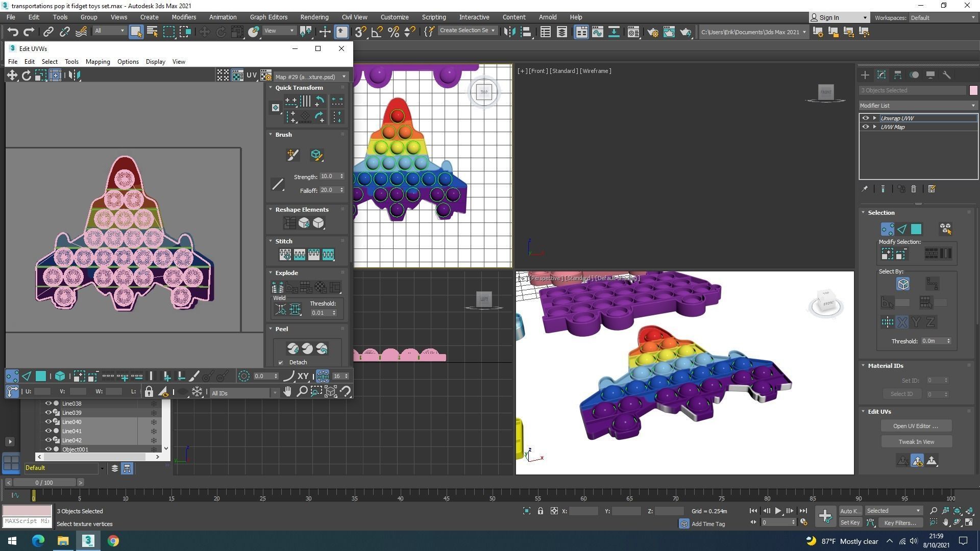Click the Brush Strength input field
The height and width of the screenshot is (551, 980).
328,177
